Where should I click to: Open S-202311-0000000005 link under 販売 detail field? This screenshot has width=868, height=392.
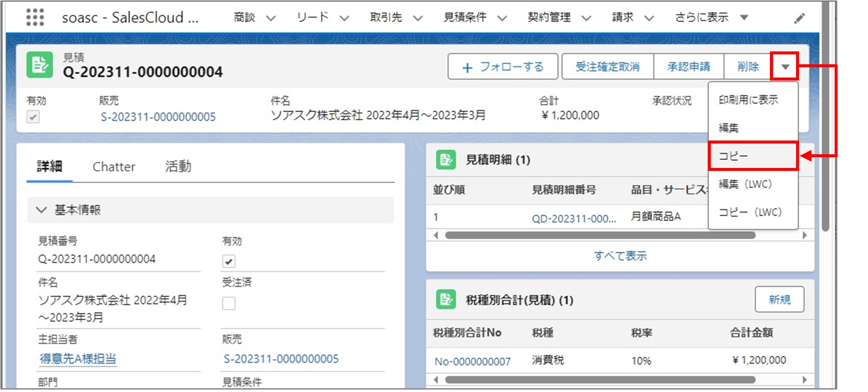tap(281, 359)
